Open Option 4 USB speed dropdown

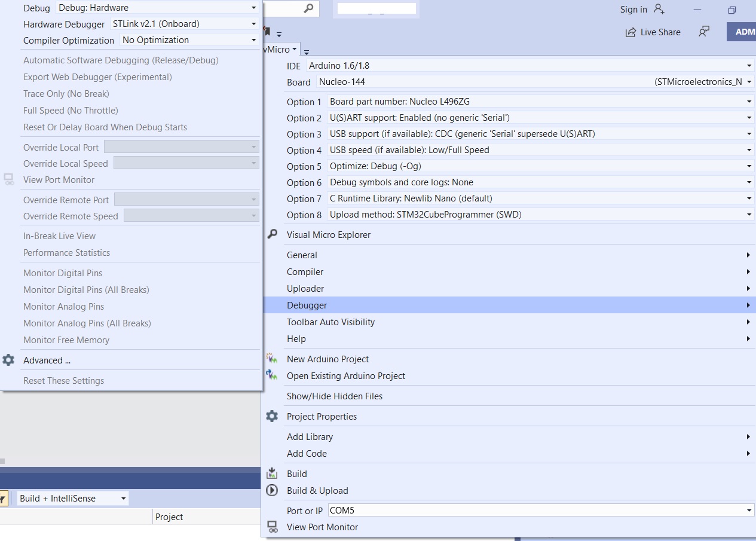[541, 150]
